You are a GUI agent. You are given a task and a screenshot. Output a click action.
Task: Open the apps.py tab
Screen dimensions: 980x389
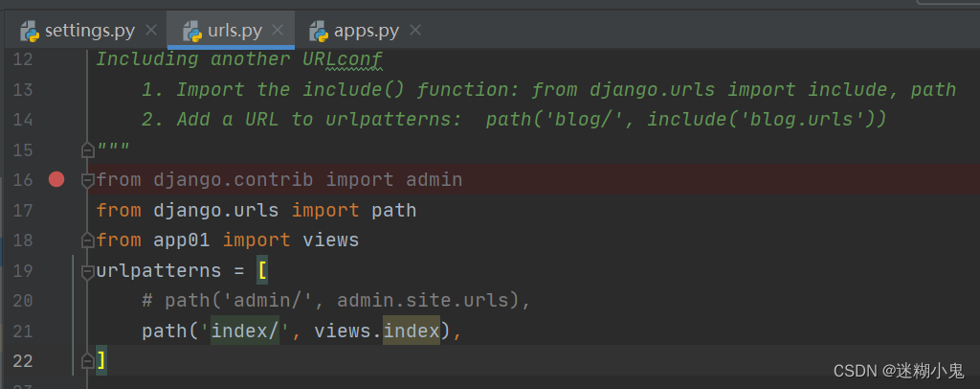click(x=367, y=30)
